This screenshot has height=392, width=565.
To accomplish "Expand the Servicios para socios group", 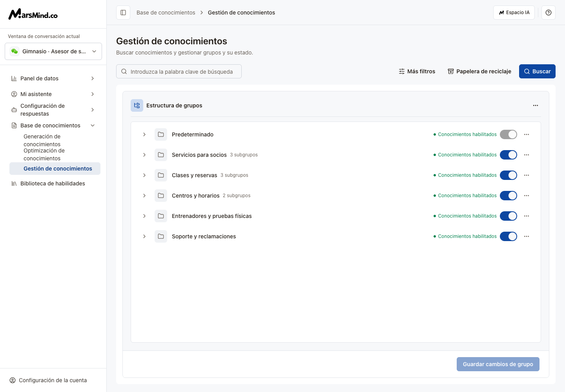I will (144, 155).
